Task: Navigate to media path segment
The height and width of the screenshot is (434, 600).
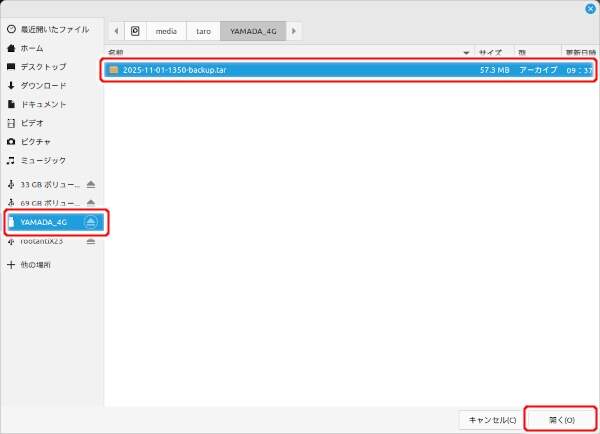Action: pos(165,31)
